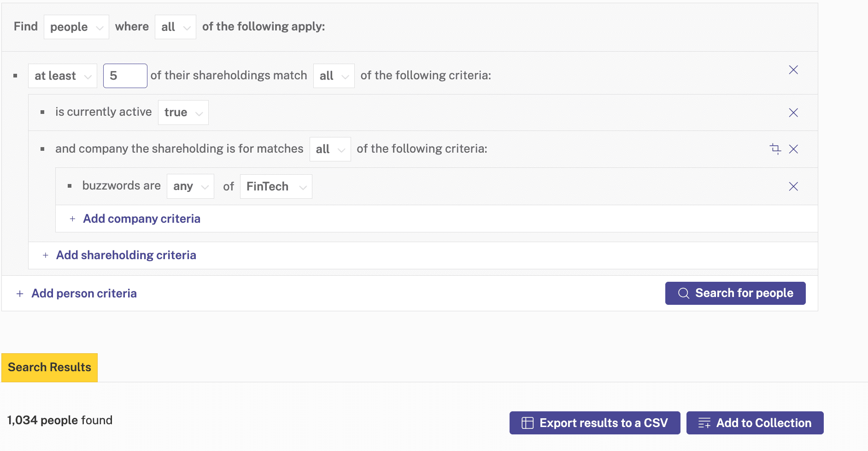Screen dimensions: 868x451
Task: Click the Search for people button
Action: tap(735, 293)
